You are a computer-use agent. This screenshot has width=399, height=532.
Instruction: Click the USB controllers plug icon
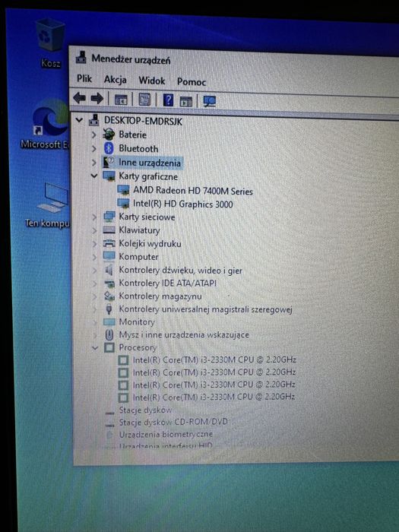click(109, 309)
